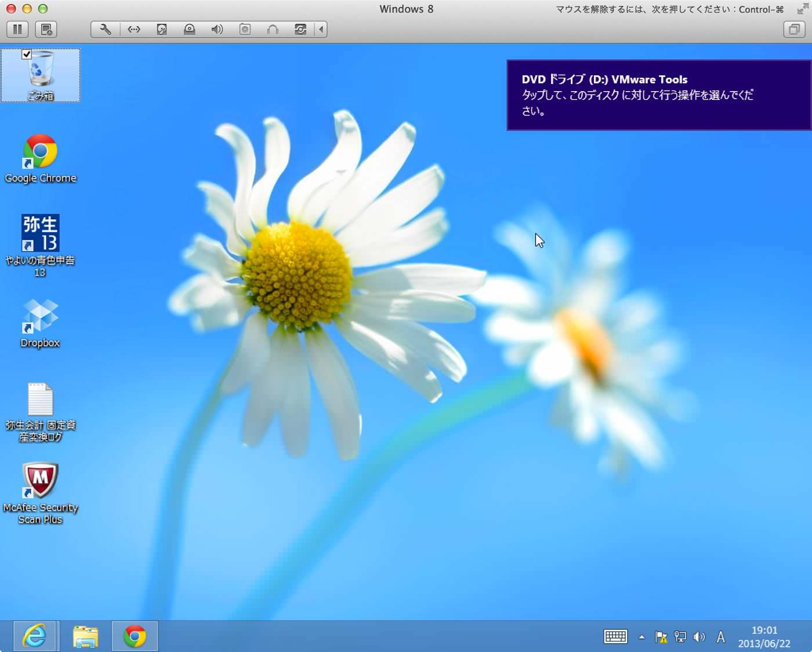The height and width of the screenshot is (652, 812).
Task: Select the Dropbox desktop shortcut
Action: tap(40, 324)
